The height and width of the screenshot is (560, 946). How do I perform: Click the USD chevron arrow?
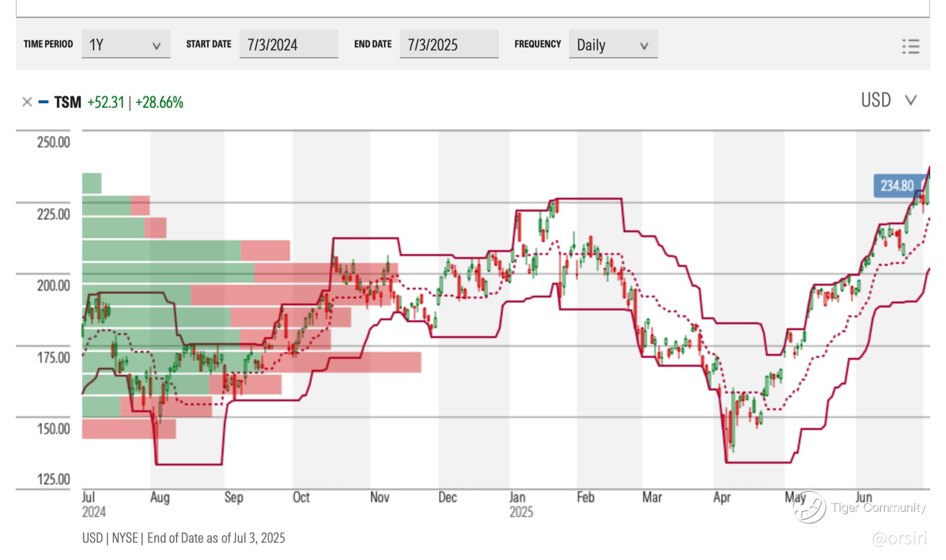pyautogui.click(x=910, y=101)
